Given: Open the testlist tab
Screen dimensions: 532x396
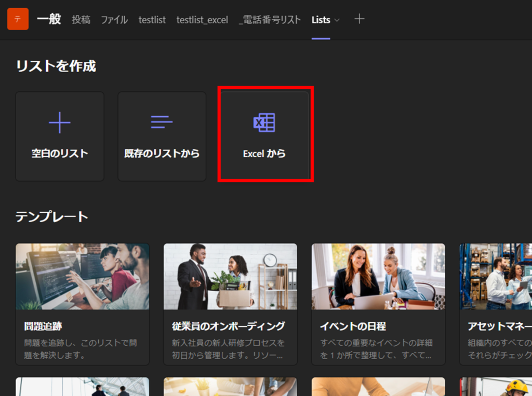Looking at the screenshot, I should point(152,20).
